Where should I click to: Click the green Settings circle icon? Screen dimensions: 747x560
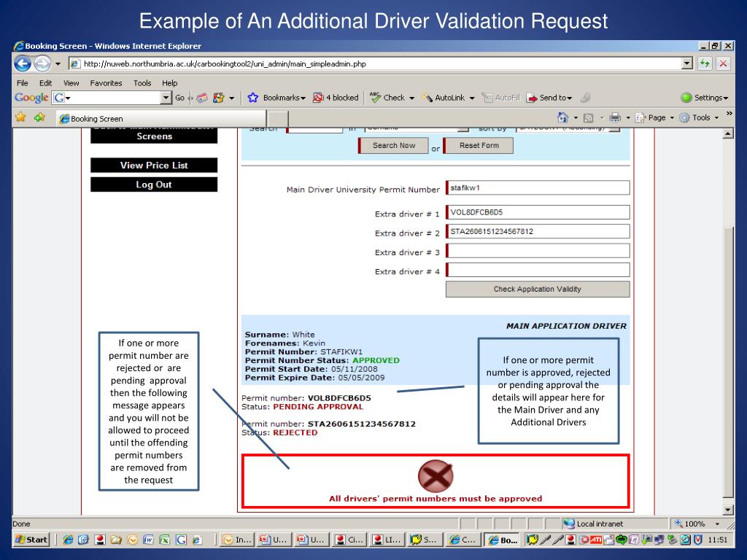[x=686, y=98]
